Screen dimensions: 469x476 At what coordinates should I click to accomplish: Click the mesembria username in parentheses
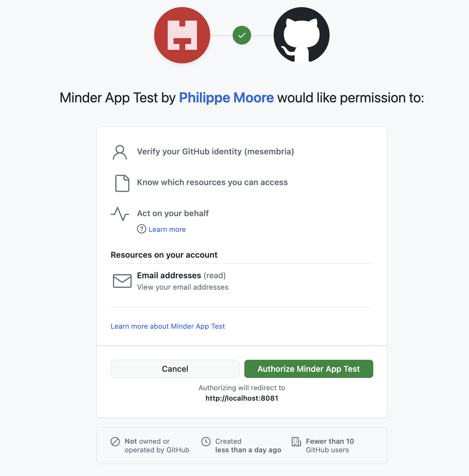tap(270, 151)
